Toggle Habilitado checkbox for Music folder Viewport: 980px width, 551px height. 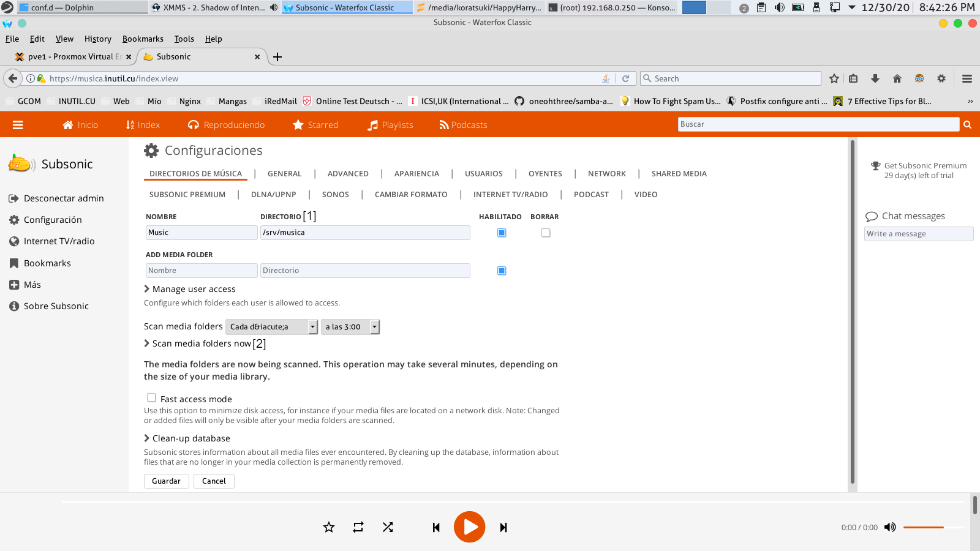[502, 233]
